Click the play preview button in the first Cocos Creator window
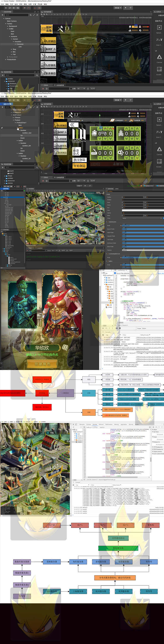The height and width of the screenshot is (644, 164). 126,8
